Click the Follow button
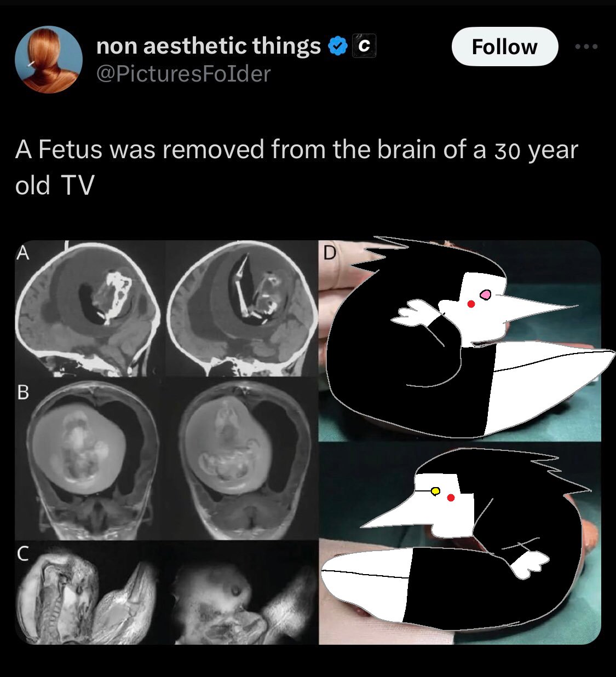The image size is (616, 677). click(504, 47)
